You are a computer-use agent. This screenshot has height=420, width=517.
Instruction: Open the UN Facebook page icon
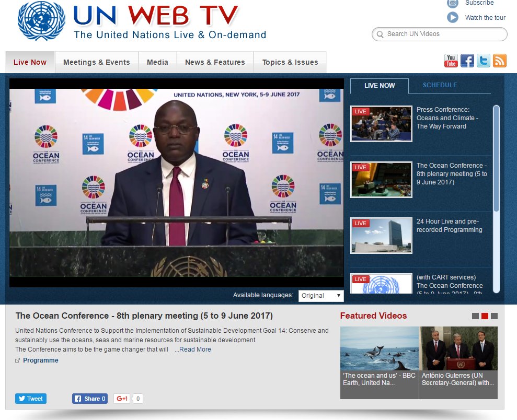[x=467, y=61]
